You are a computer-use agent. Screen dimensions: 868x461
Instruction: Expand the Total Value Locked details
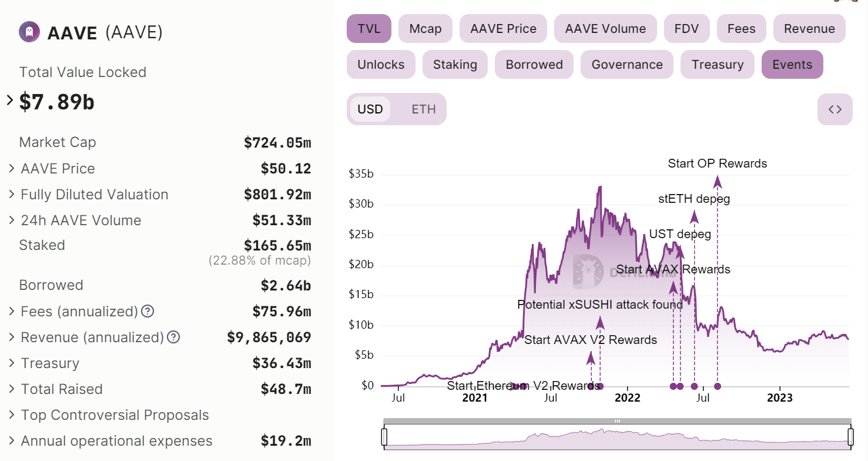[9, 100]
